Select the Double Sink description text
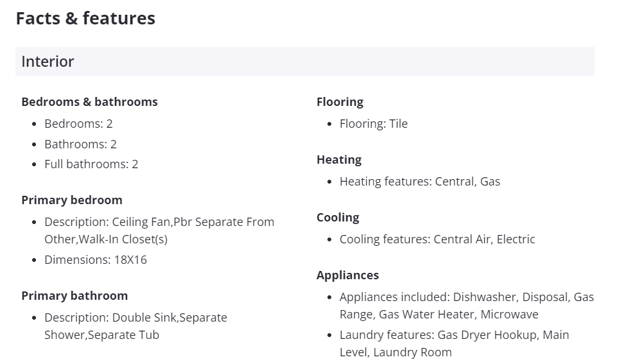 135,326
